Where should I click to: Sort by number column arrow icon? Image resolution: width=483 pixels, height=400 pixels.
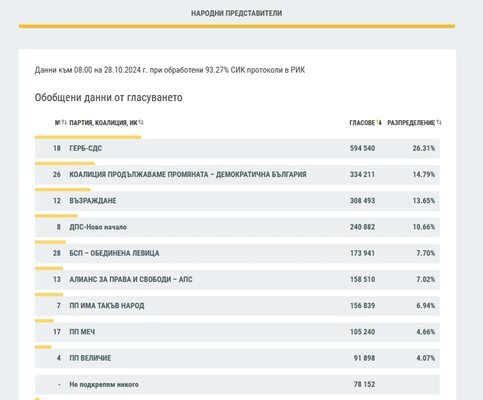coord(64,122)
